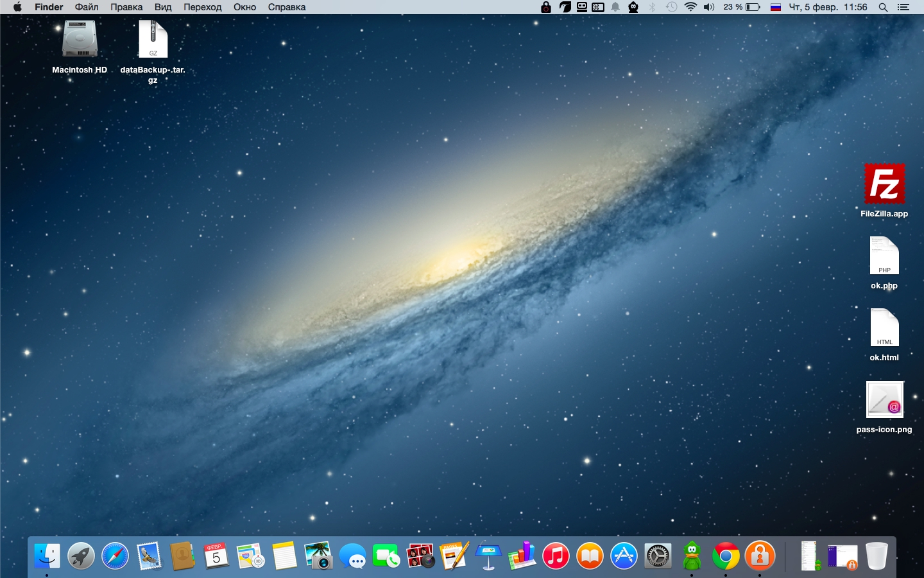This screenshot has height=578, width=924.
Task: Select the FileZilla.app desktop icon
Action: pos(884,184)
